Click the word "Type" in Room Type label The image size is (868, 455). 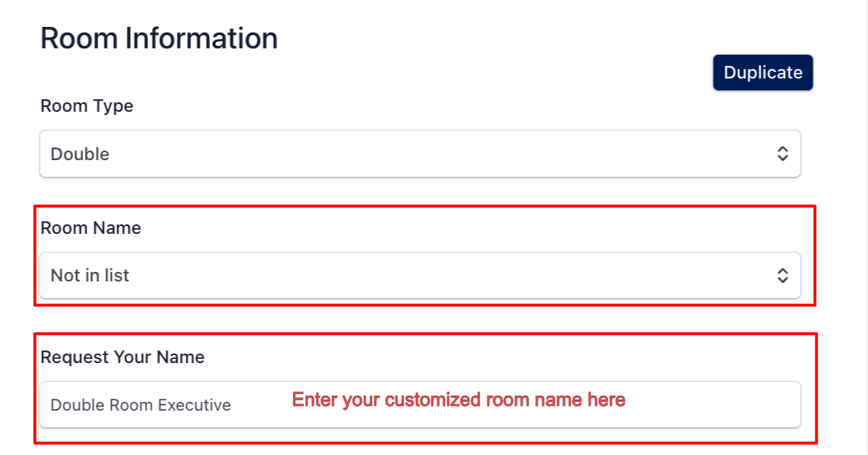pyautogui.click(x=115, y=106)
